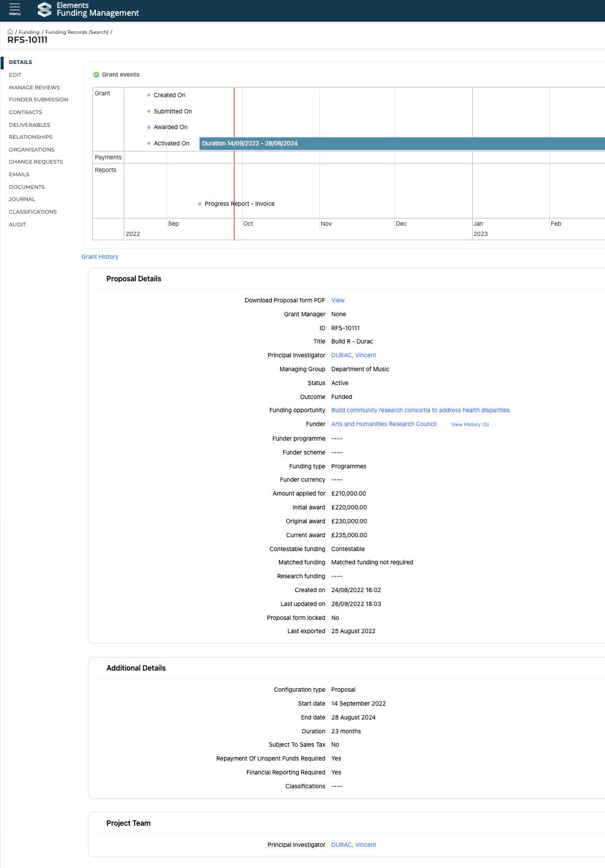Click the Elements logo icon
Screen dimensions: 605x868
(45, 9)
